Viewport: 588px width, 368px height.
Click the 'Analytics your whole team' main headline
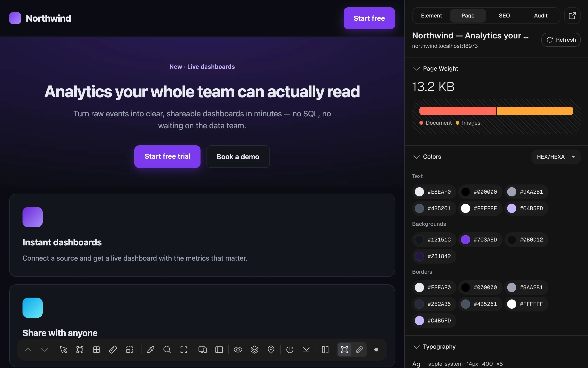(x=202, y=92)
